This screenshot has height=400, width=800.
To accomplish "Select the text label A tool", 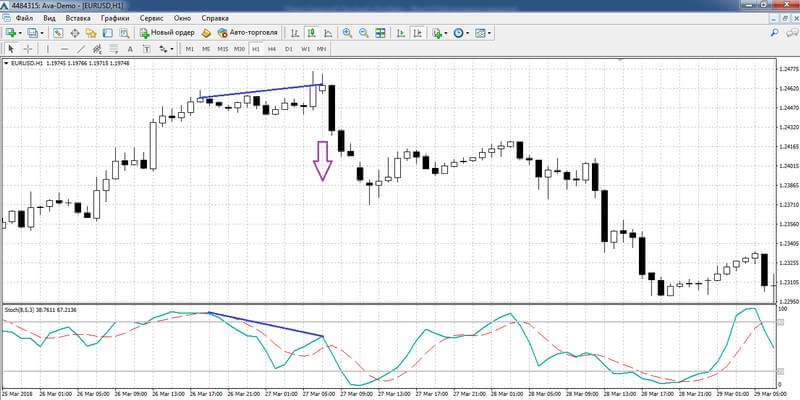I will (130, 49).
